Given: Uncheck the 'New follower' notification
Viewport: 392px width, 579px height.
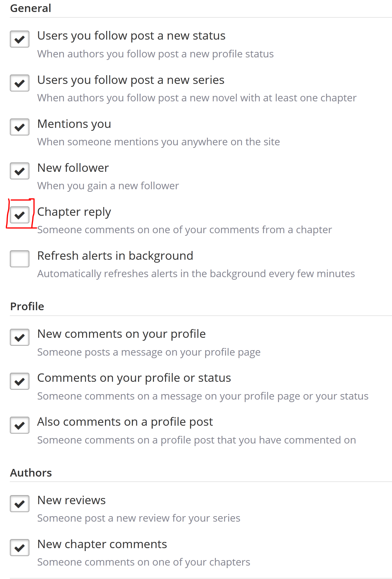Looking at the screenshot, I should [x=20, y=171].
